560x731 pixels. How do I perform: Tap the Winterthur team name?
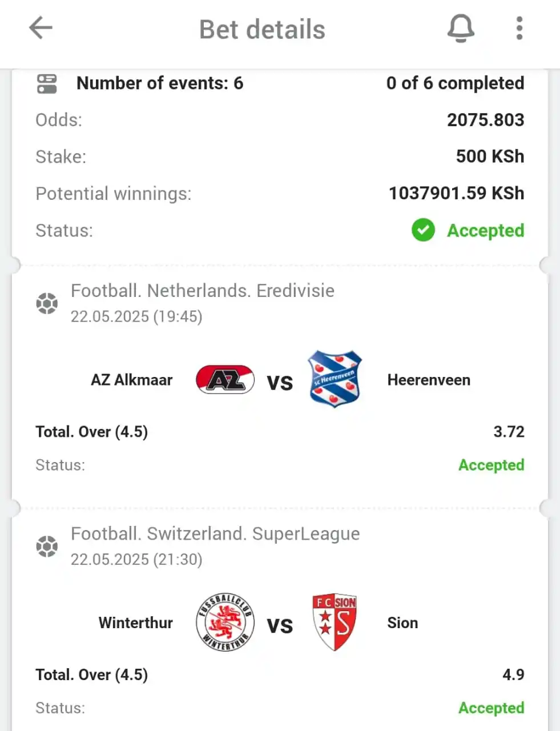coord(136,622)
